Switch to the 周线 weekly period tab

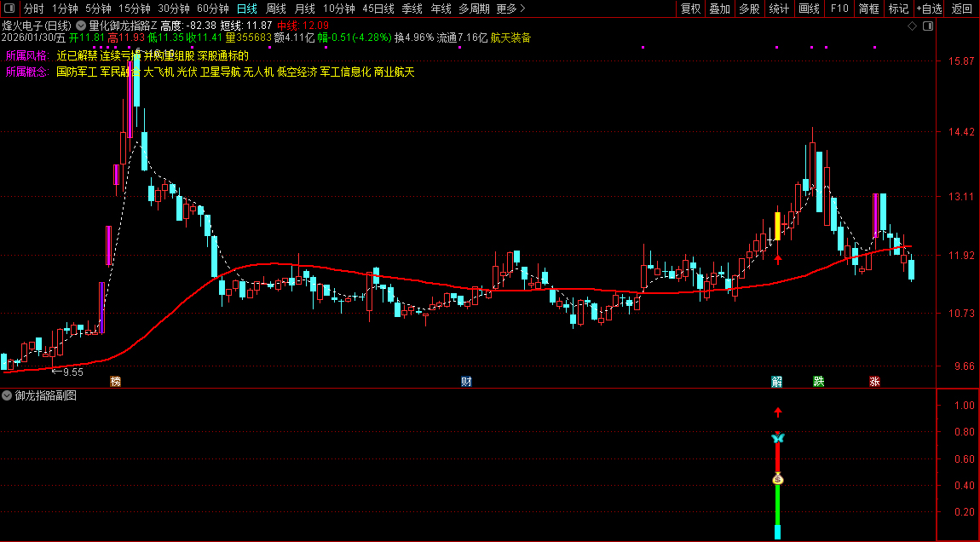click(276, 9)
